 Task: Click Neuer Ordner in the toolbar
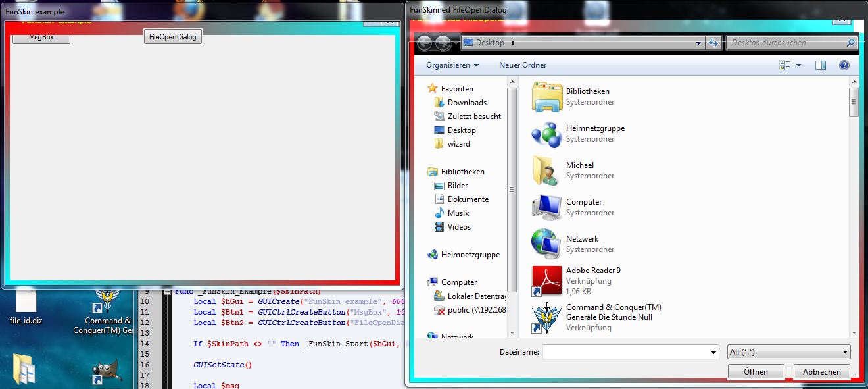coord(523,65)
